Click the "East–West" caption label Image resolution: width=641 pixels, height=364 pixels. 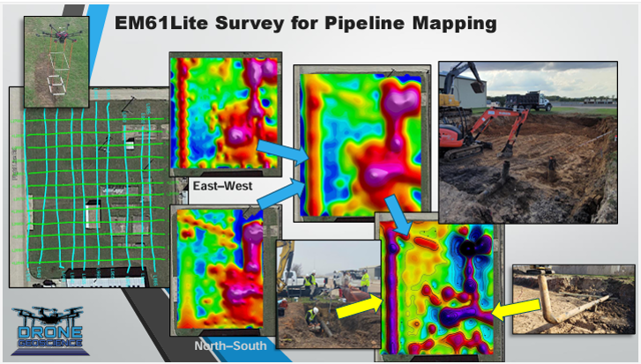pyautogui.click(x=220, y=187)
